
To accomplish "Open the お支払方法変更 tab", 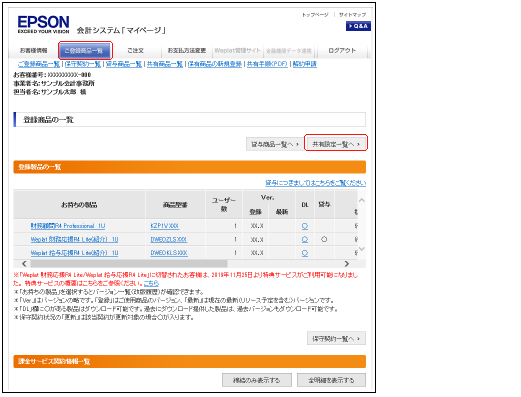I will [x=187, y=50].
